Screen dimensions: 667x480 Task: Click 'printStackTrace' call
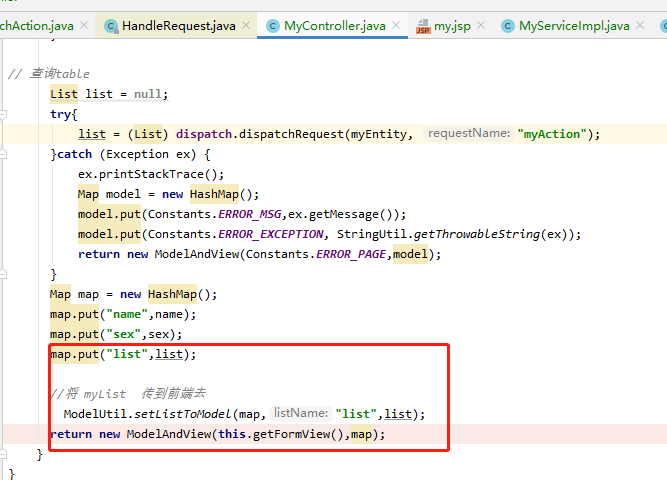pyautogui.click(x=151, y=174)
